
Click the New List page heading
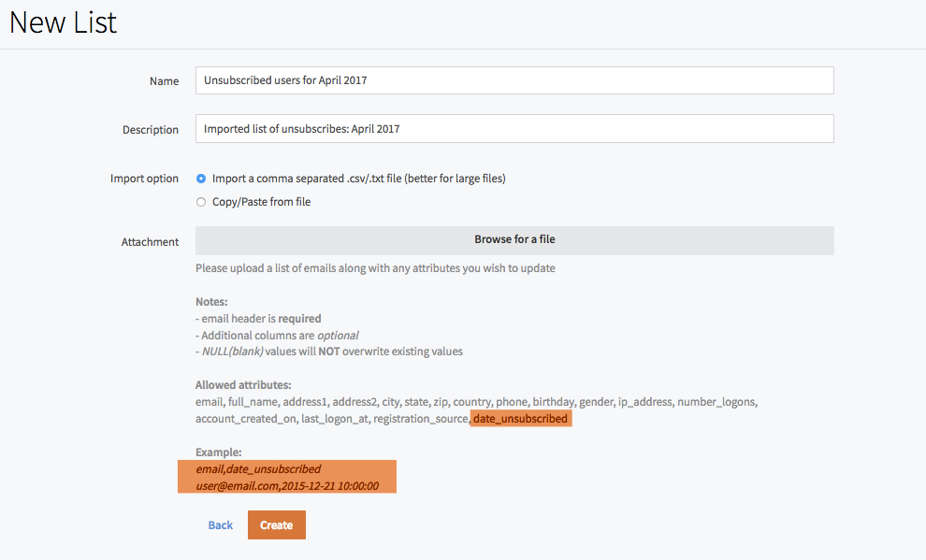(x=64, y=22)
